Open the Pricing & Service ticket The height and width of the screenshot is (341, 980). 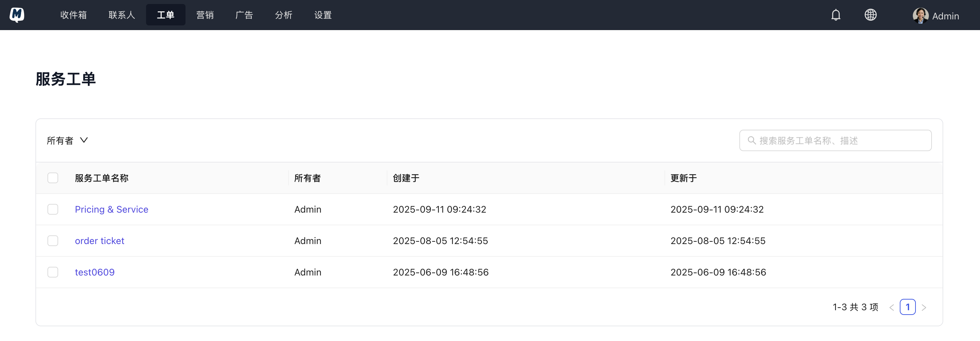coord(111,209)
